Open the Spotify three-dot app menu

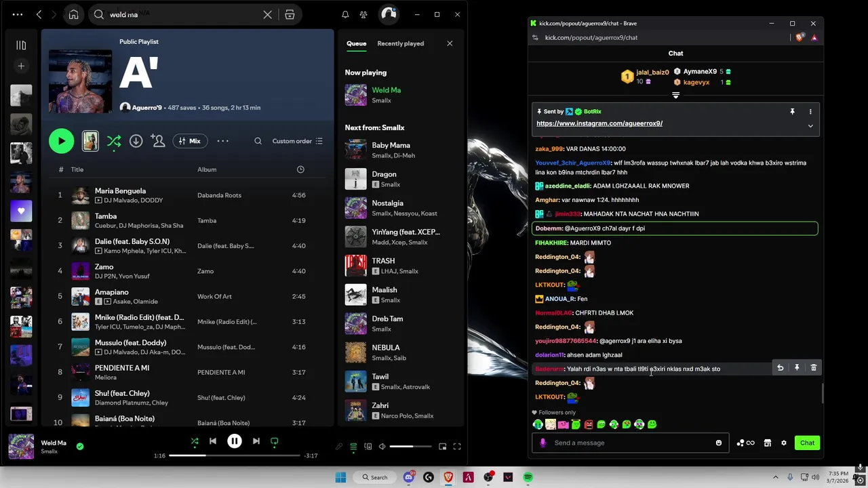pyautogui.click(x=17, y=14)
